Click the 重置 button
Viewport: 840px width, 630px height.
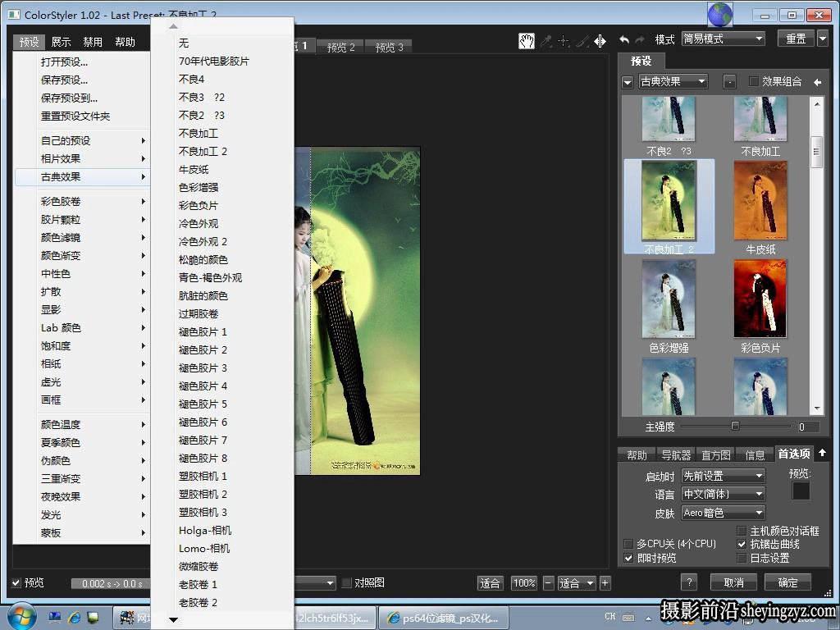point(796,39)
